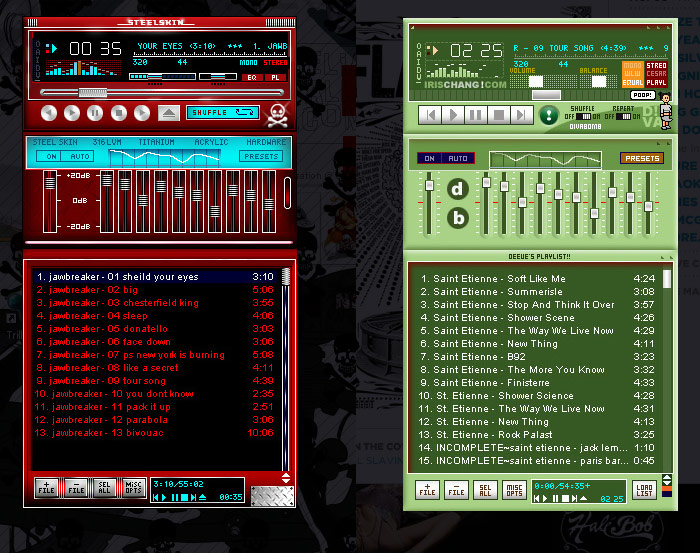This screenshot has width=700, height=553.
Task: Skip to next track in green player
Action: 521,115
